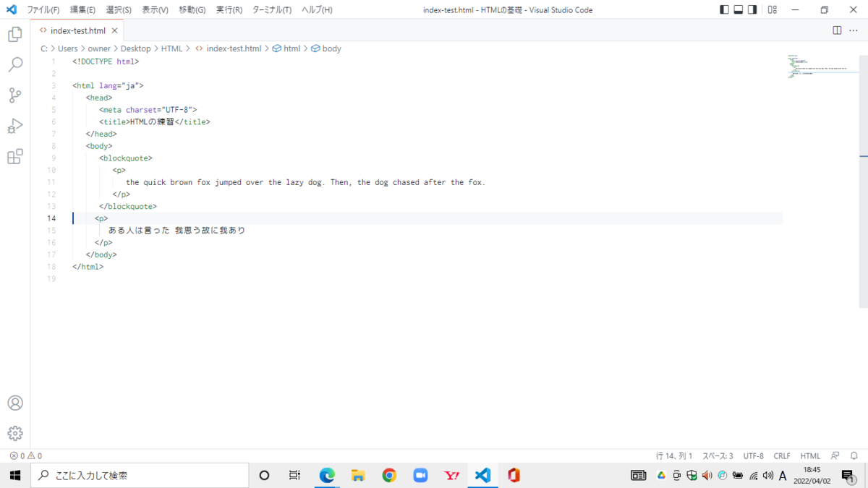Open the 表示(V) menu
The width and height of the screenshot is (868, 488).
[153, 9]
